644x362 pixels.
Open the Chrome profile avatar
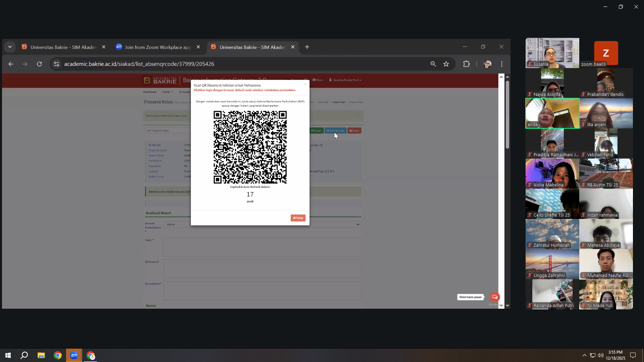(x=487, y=64)
